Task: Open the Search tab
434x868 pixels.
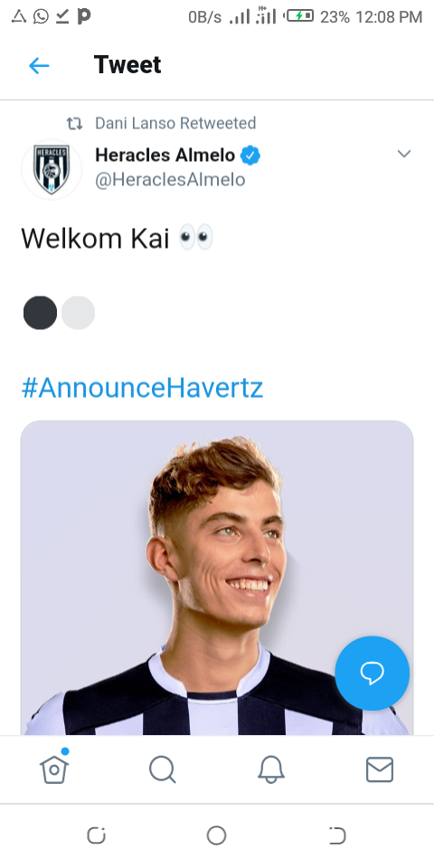Action: click(x=163, y=769)
